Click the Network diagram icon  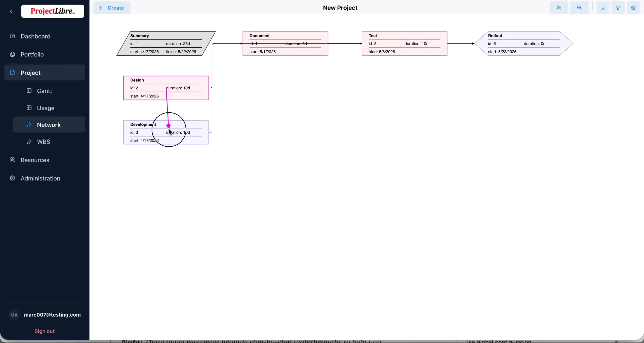tap(29, 125)
